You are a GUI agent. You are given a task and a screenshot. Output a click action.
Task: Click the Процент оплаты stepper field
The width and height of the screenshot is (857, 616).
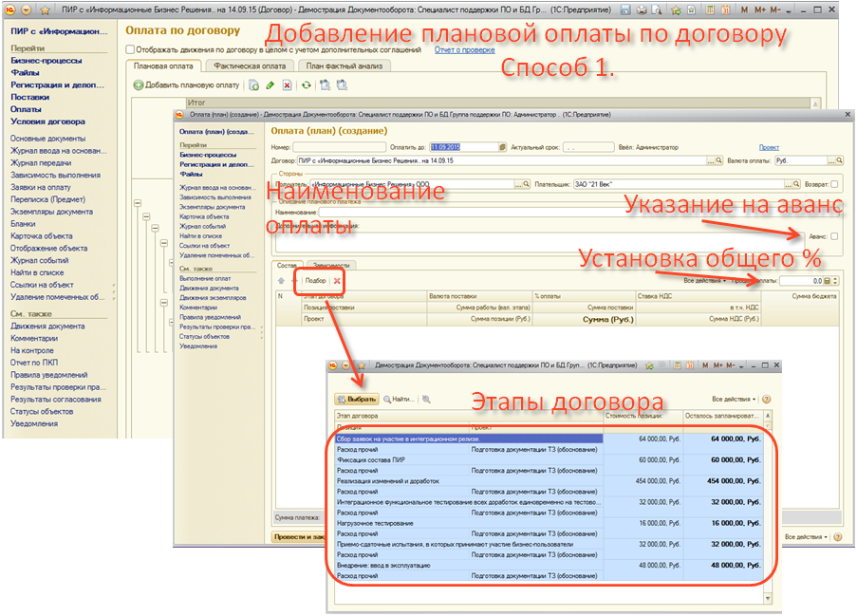pos(807,281)
